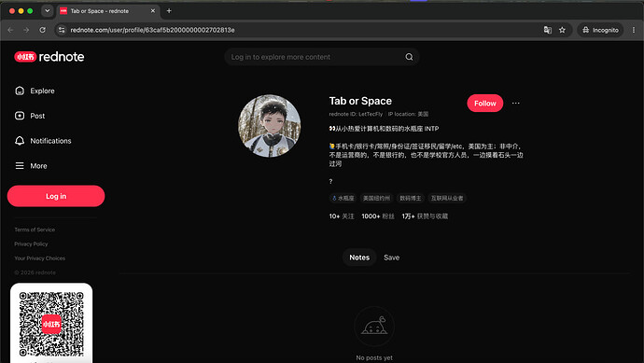
Task: Click the 1000+ 粉丝 followers count
Action: pos(378,216)
